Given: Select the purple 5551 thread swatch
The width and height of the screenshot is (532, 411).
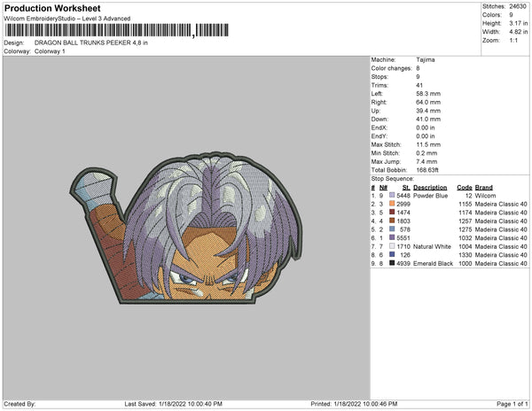Looking at the screenshot, I should coord(392,237).
